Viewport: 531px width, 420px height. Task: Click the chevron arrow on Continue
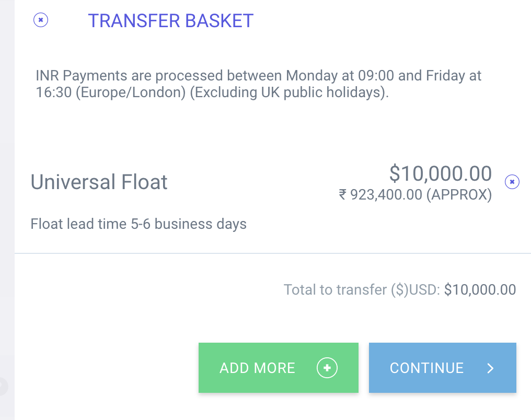[490, 368]
